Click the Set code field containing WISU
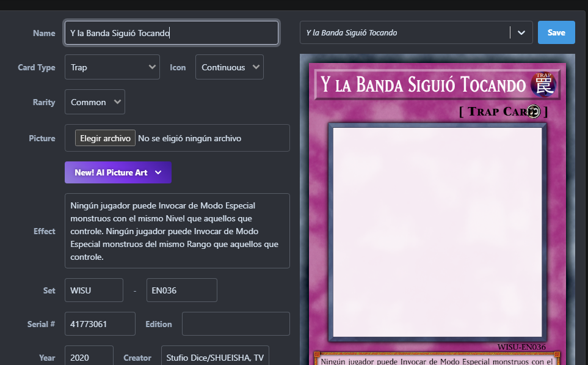 [94, 290]
